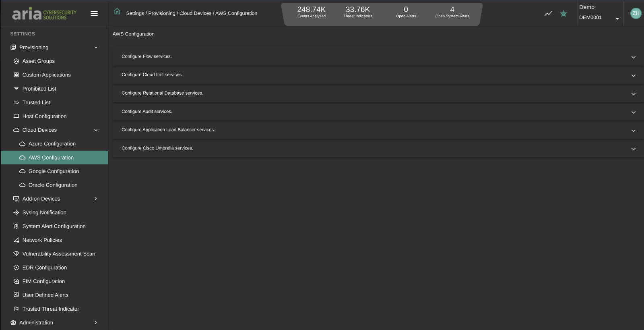Click the SETTINGS sidebar heading
Screen dimensions: 644x330
click(x=23, y=34)
